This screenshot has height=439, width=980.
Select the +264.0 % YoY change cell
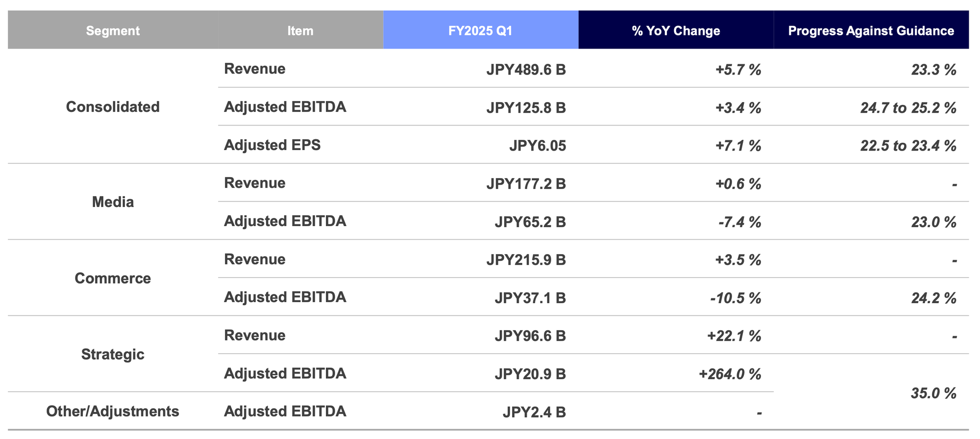pos(730,374)
